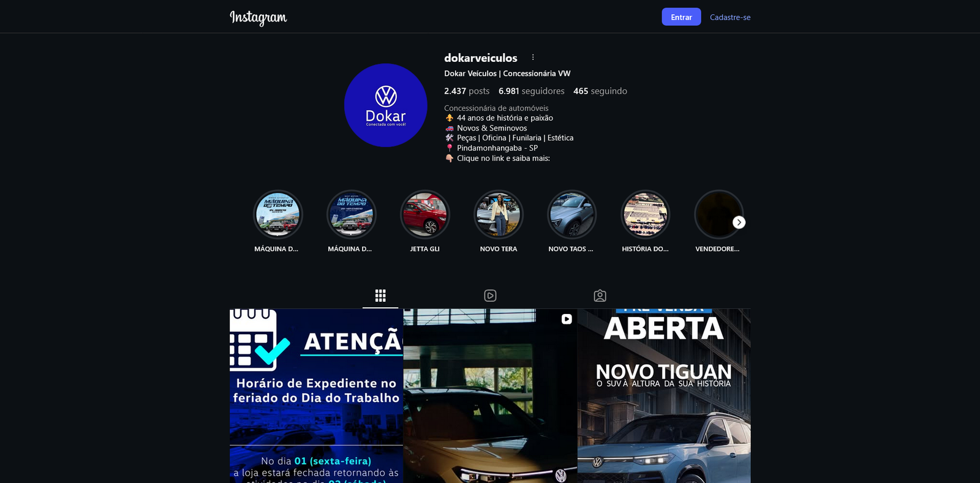Switch to the posts grid tab
980x483 pixels.
click(x=380, y=296)
